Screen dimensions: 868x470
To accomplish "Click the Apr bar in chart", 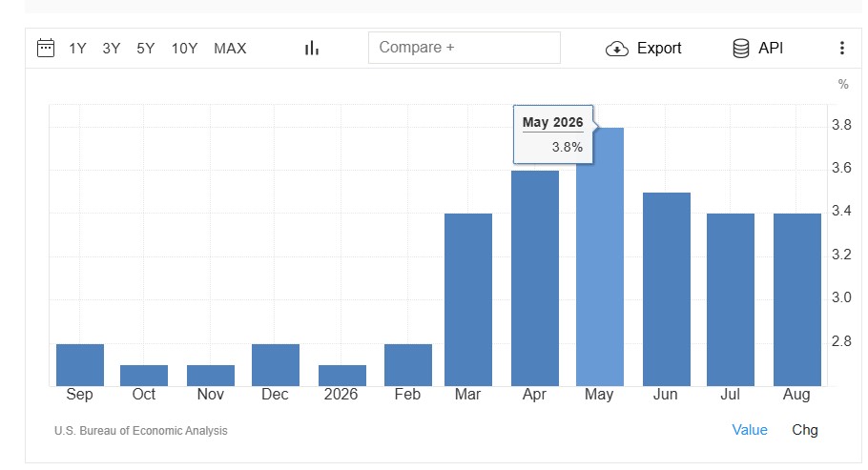I will coord(535,278).
